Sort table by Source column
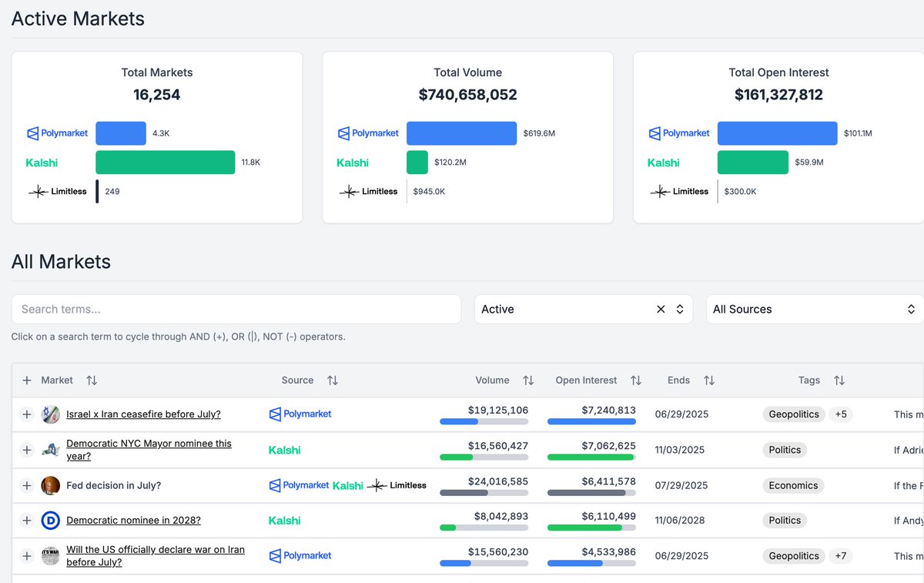 point(333,380)
